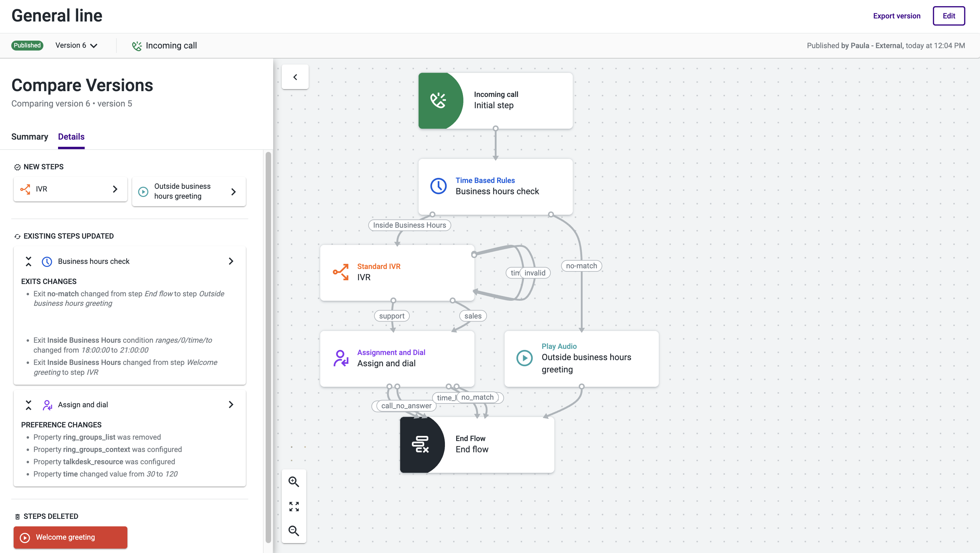Click the Time Based Rules clock icon

coord(438,186)
